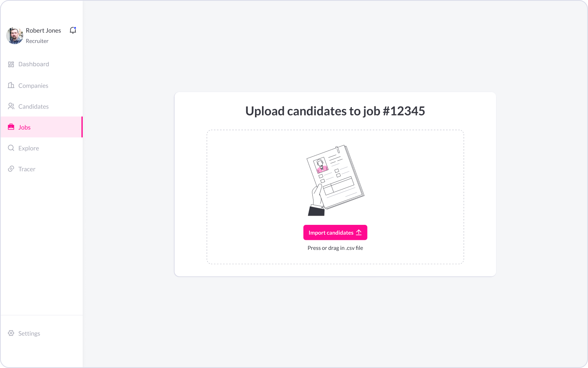The width and height of the screenshot is (588, 368).
Task: Click the Explore magnifier icon
Action: pos(11,148)
